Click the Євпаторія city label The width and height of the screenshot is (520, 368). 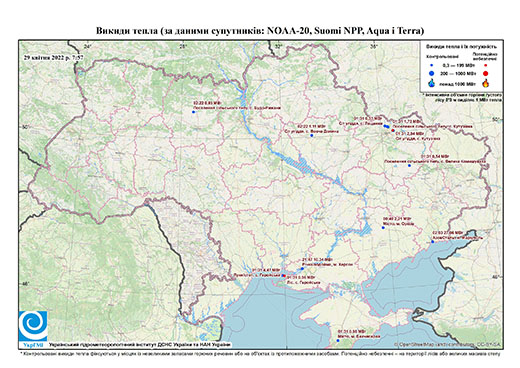[359, 337]
